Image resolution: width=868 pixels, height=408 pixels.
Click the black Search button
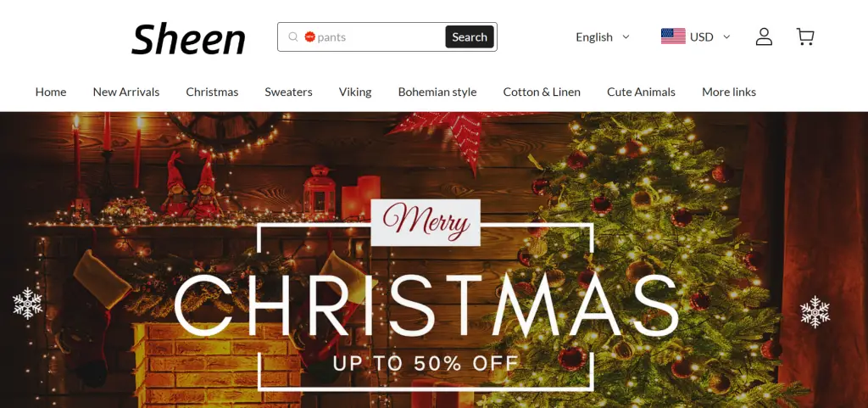470,37
